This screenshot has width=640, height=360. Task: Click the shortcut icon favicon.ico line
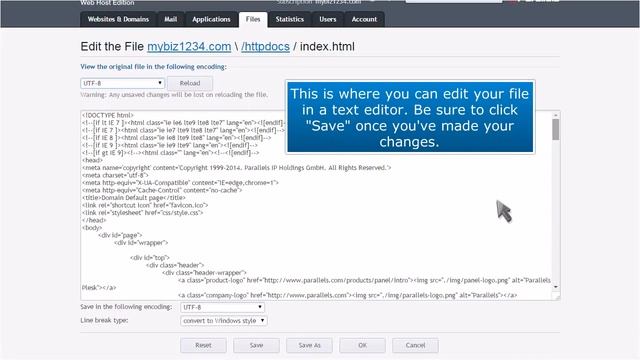point(145,205)
